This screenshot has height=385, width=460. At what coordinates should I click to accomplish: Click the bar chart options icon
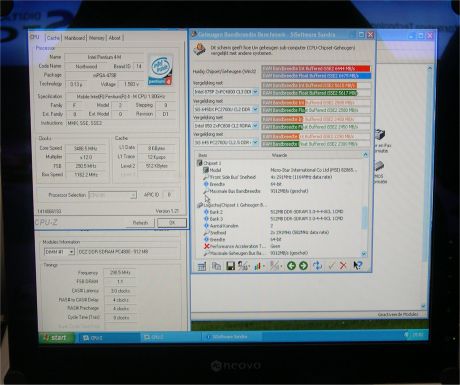point(259,266)
